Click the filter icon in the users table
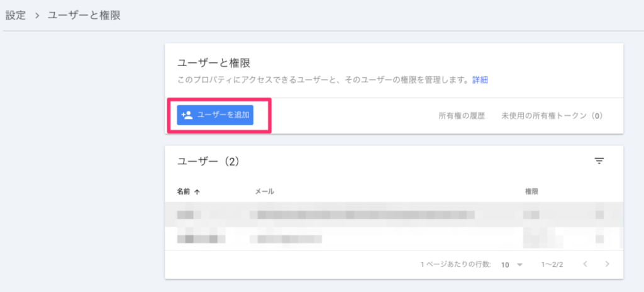 coord(599,162)
